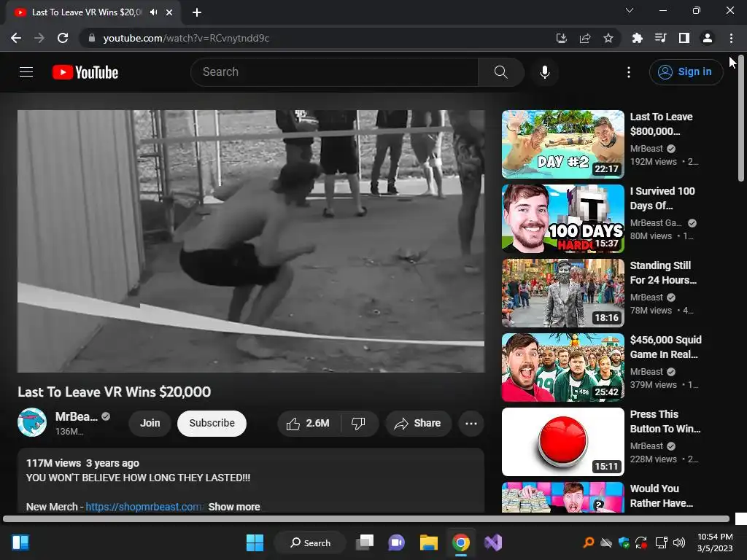The height and width of the screenshot is (560, 747).
Task: Click MrBeast Gaming channel name
Action: pyautogui.click(x=656, y=223)
